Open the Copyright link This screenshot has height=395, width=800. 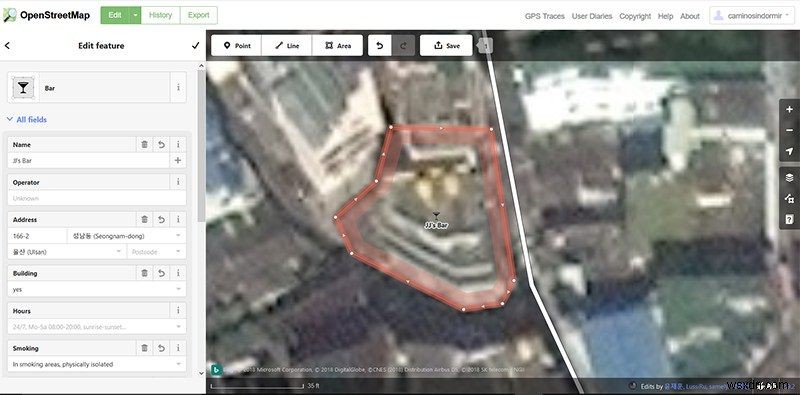pyautogui.click(x=635, y=16)
